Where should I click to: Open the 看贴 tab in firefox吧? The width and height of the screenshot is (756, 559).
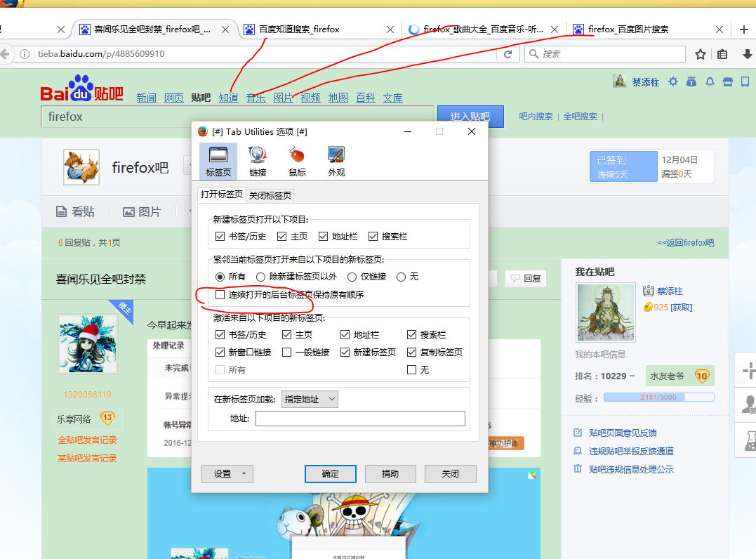75,212
